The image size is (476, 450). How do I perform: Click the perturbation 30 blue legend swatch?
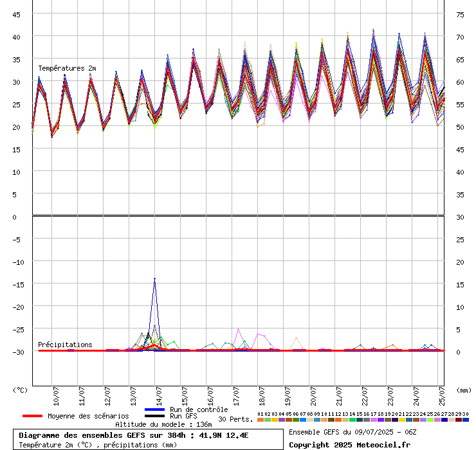(465, 420)
